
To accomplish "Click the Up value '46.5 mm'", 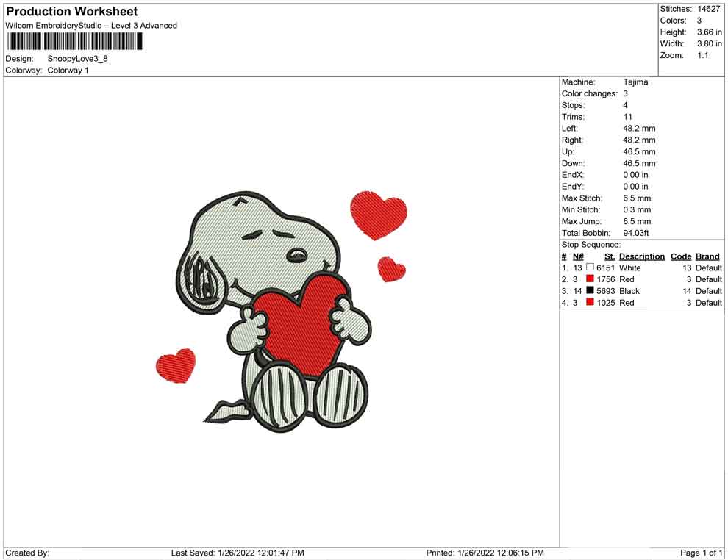I will 639,151.
